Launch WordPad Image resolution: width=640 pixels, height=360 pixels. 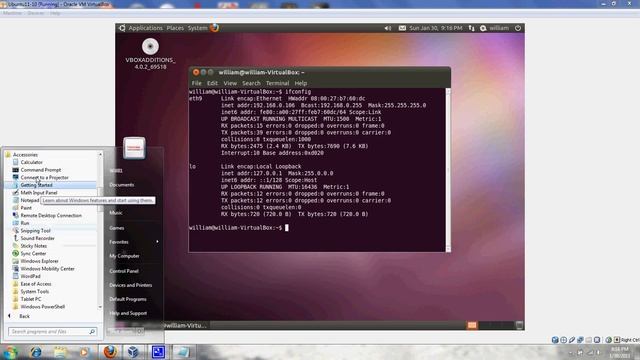(x=30, y=276)
